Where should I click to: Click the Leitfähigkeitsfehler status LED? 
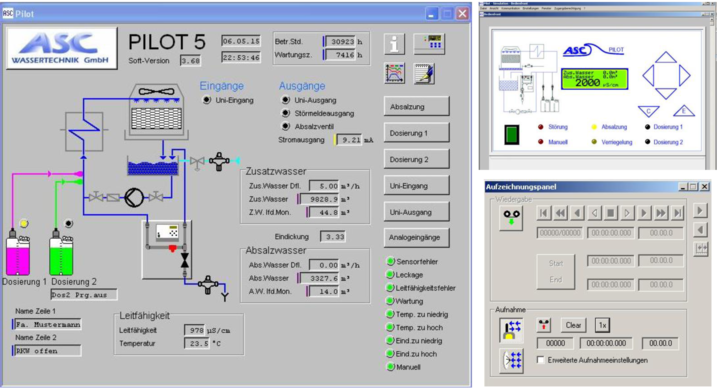click(x=390, y=288)
